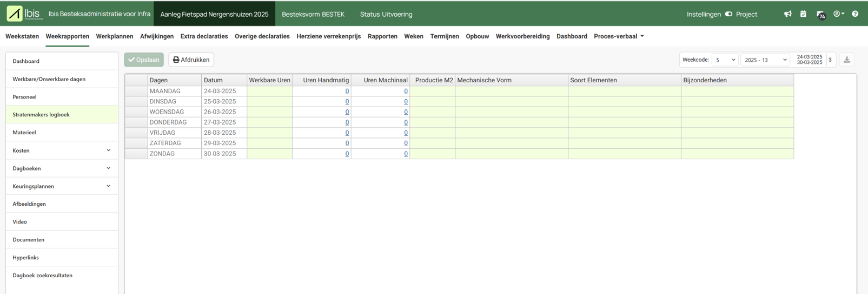Viewport: 868px width, 294px height.
Task: Open the mail inbox with 74 badge
Action: [820, 15]
